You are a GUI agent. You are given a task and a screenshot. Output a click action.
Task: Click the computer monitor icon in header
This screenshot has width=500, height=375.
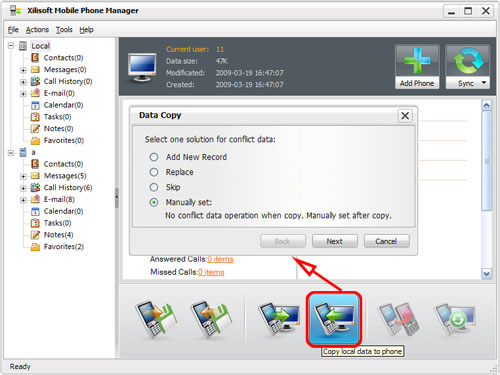click(142, 67)
